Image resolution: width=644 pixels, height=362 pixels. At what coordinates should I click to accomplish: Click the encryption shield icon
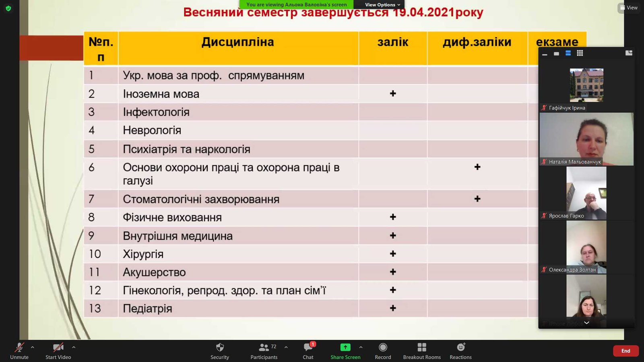(8, 8)
